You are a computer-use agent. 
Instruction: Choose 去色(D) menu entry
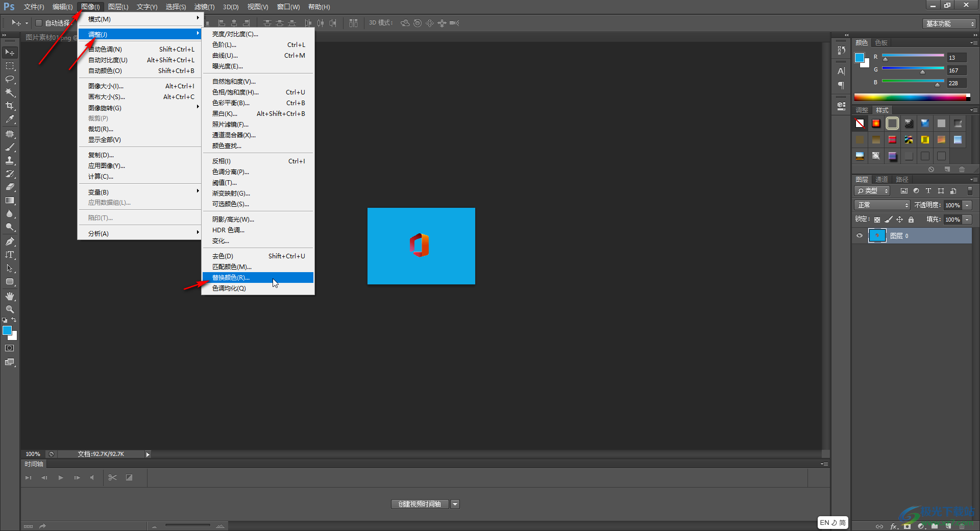click(x=258, y=256)
